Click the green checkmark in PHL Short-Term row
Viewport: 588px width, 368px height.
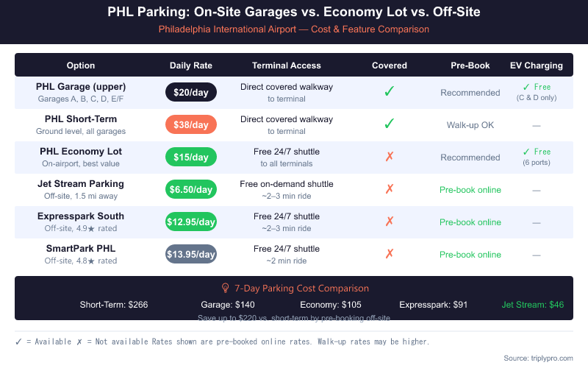click(x=390, y=124)
